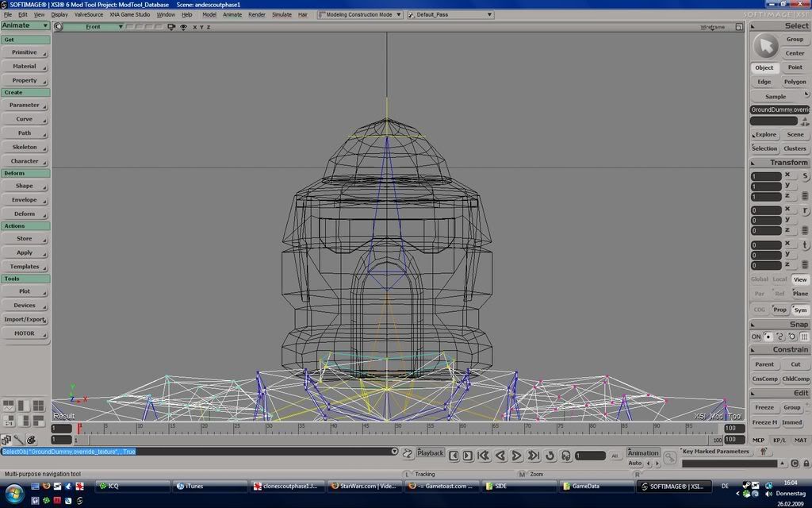Toggle Prop proportional mode
The height and width of the screenshot is (508, 812).
click(x=780, y=310)
